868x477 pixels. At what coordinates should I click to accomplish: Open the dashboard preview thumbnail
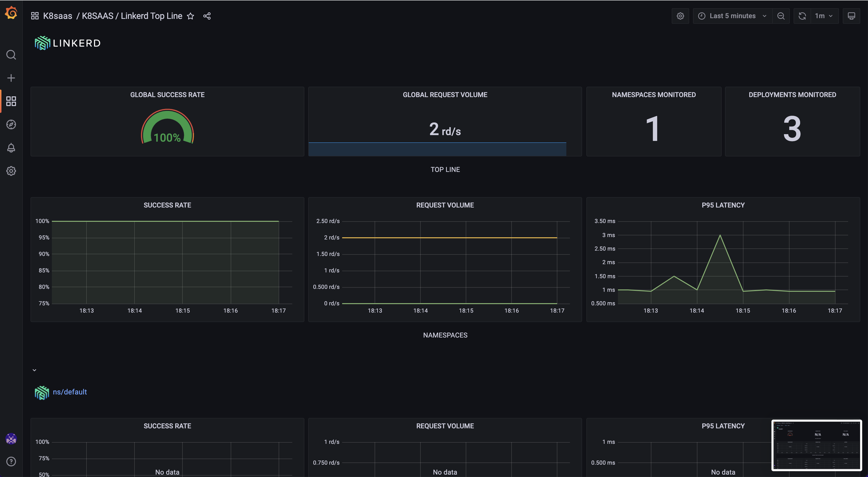[816, 445]
